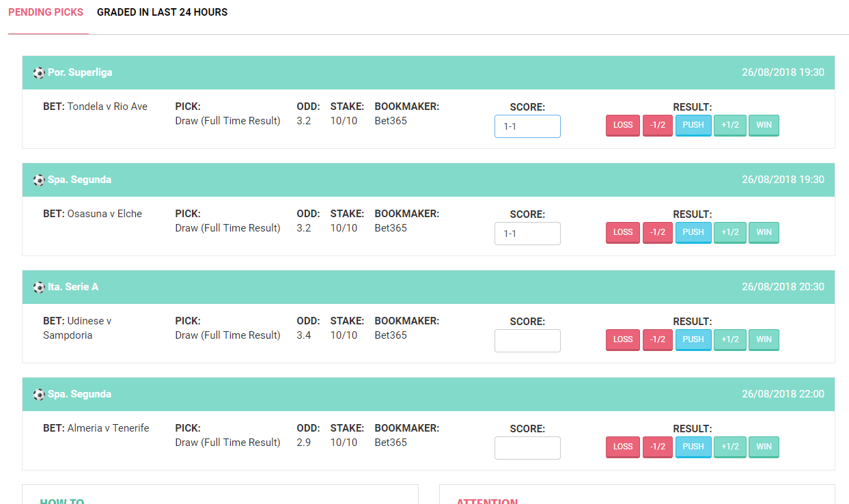This screenshot has width=849, height=504.
Task: Set Osasuna v Elche result to -1/2
Action: [657, 233]
